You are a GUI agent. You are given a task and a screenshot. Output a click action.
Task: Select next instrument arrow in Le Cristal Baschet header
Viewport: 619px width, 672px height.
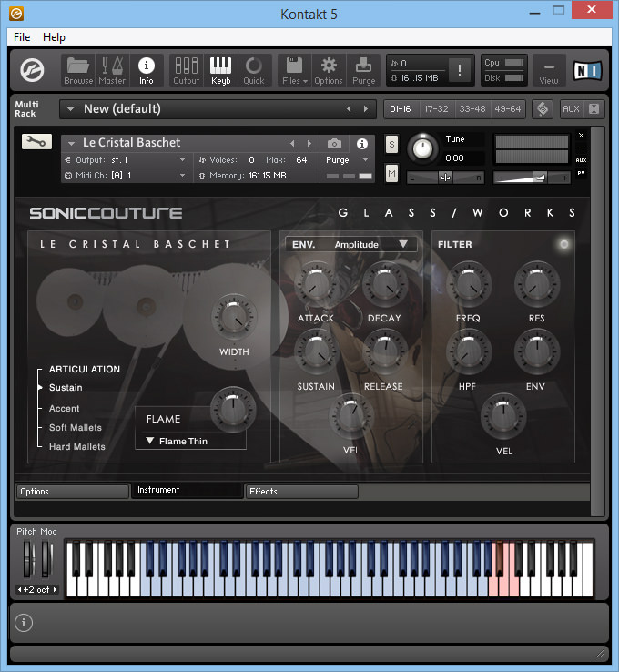pos(309,144)
